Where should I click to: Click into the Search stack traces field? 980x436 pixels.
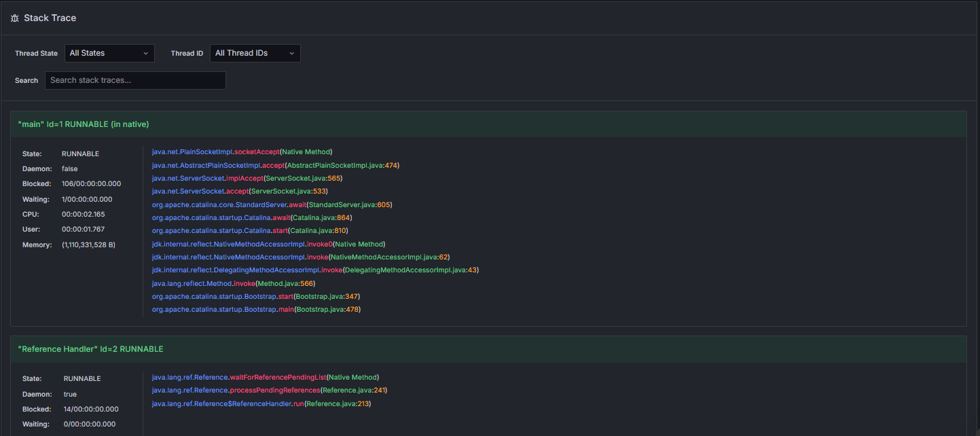point(135,80)
